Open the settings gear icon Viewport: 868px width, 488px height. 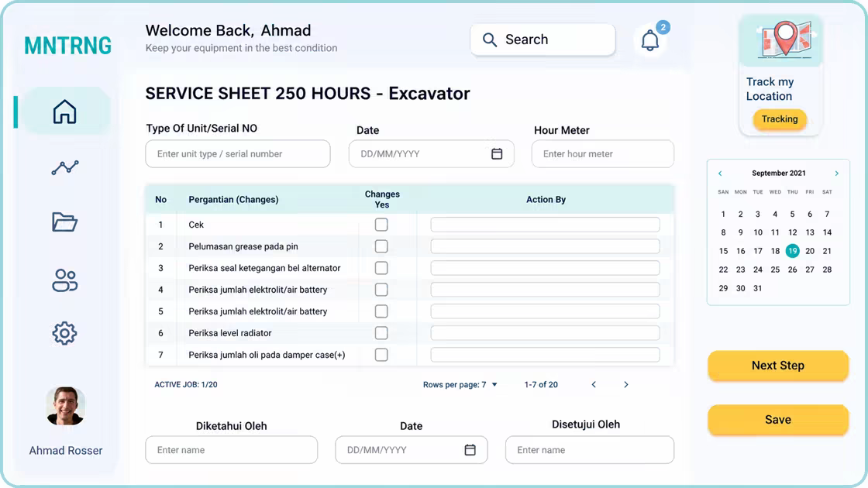click(65, 333)
